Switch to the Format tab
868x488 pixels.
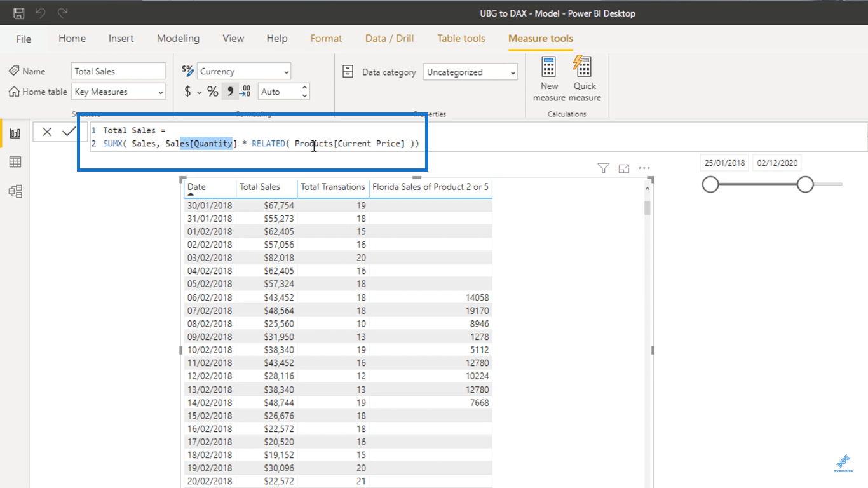pos(326,38)
